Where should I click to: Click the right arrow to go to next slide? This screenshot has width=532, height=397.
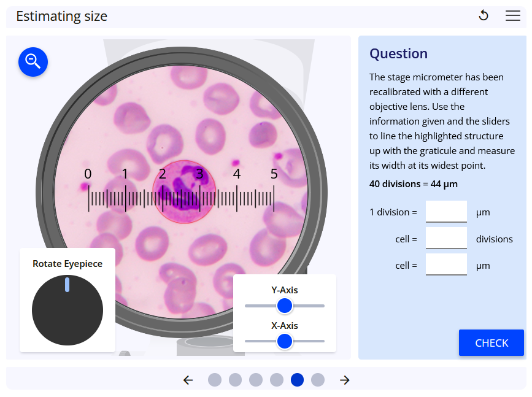point(344,380)
